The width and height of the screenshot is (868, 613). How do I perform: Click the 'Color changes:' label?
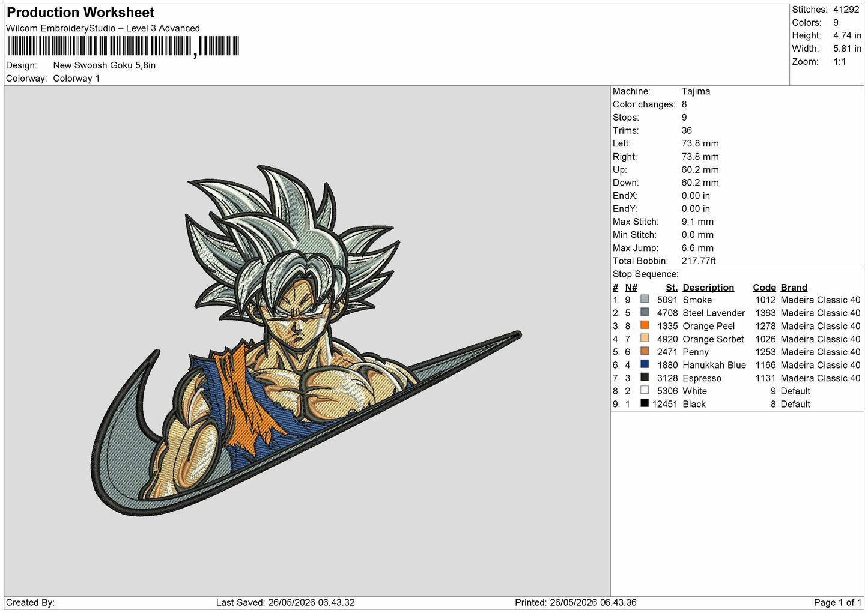pos(644,104)
